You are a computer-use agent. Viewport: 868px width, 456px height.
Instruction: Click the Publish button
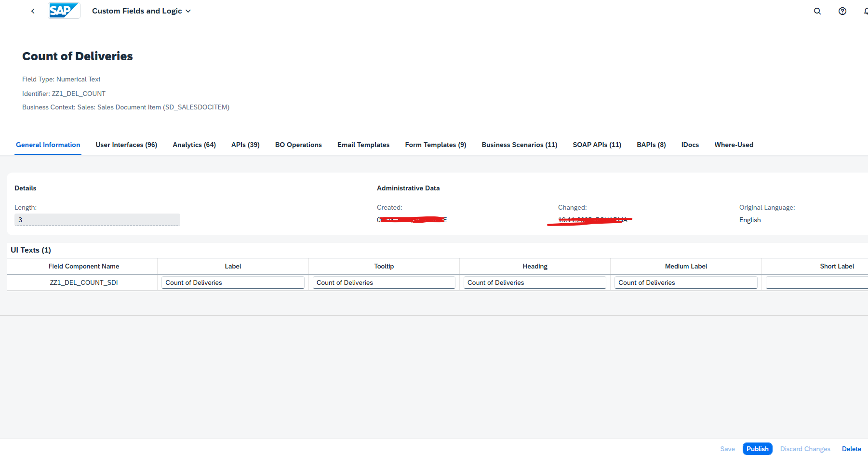pyautogui.click(x=757, y=449)
